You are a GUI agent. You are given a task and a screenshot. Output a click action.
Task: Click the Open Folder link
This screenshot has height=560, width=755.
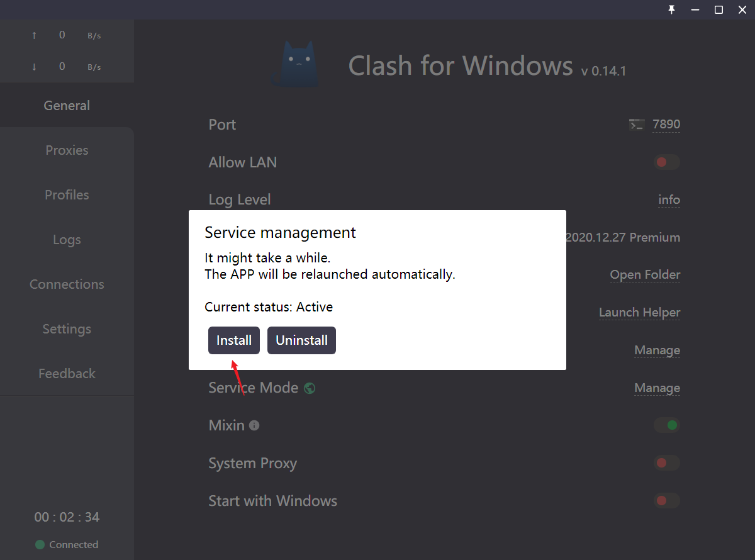645,275
